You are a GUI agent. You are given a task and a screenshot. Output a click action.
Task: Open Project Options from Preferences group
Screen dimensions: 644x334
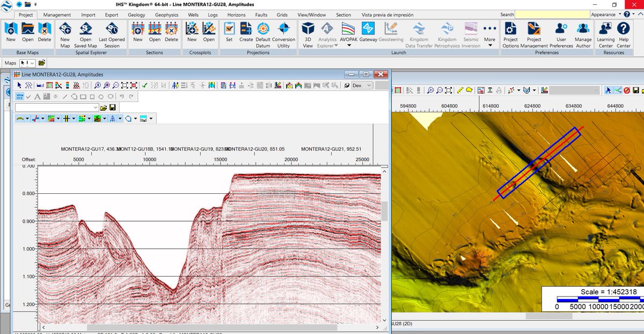(x=510, y=36)
